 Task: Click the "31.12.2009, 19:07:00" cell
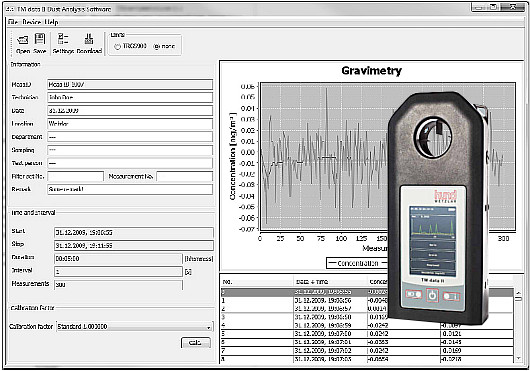pyautogui.click(x=330, y=334)
